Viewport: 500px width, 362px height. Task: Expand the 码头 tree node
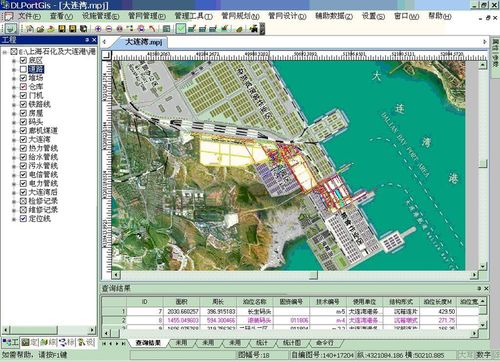(14, 122)
